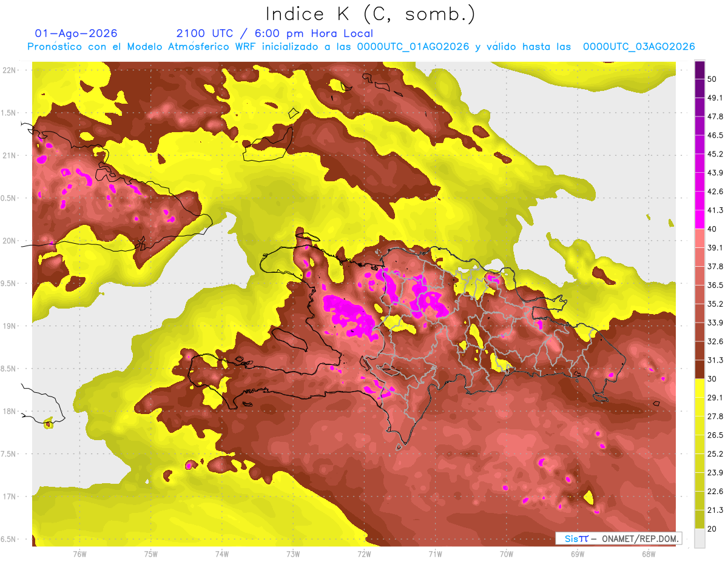Viewport: 728px width, 562px height.
Task: Click the longitude label '68W'
Action: 649,554
